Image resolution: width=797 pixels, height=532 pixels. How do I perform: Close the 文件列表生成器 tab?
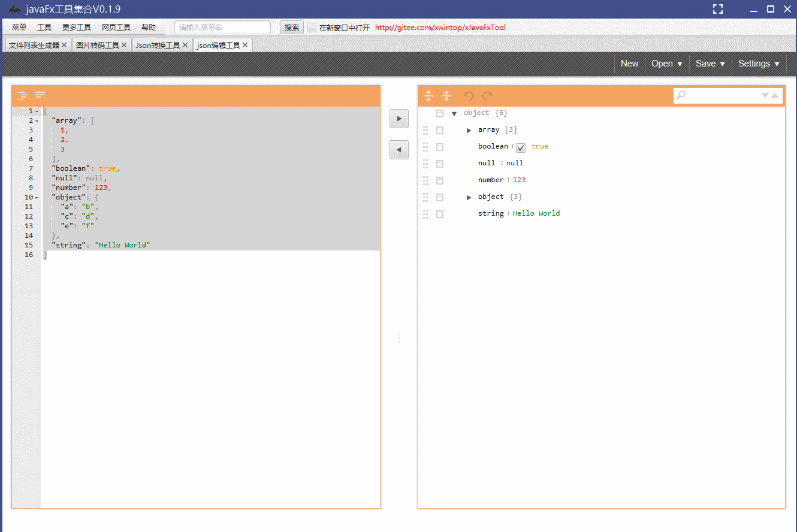click(x=64, y=45)
